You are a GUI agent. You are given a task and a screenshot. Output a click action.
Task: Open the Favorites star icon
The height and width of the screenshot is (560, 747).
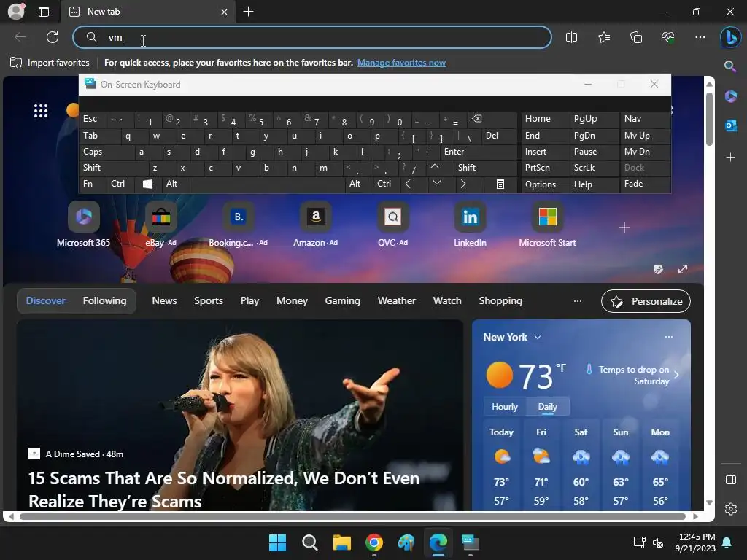click(x=603, y=37)
